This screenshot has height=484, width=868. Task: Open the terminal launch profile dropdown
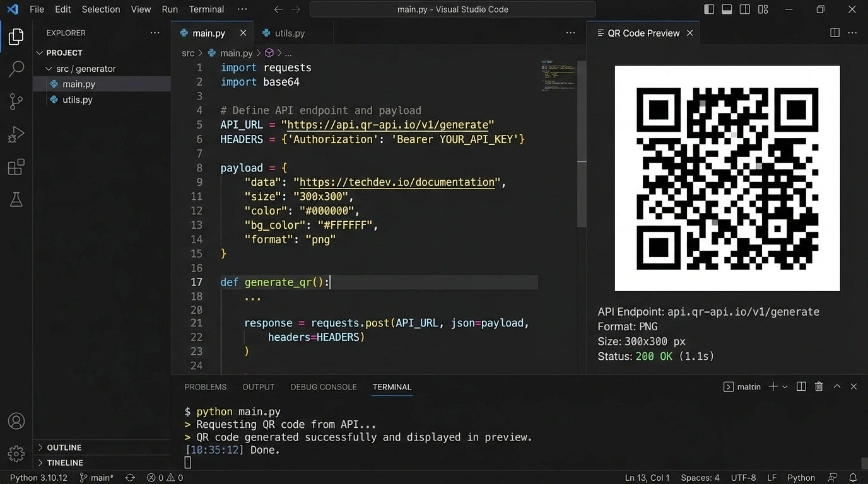(785, 387)
